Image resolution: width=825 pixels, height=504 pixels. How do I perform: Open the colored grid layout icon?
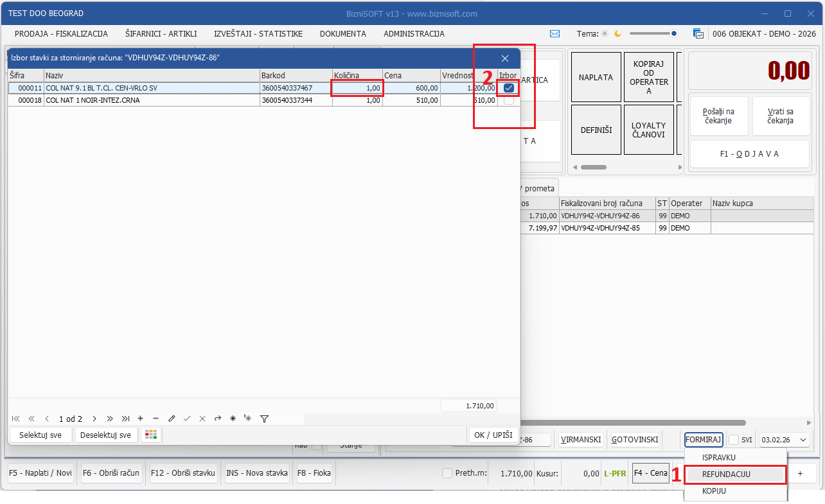point(151,435)
